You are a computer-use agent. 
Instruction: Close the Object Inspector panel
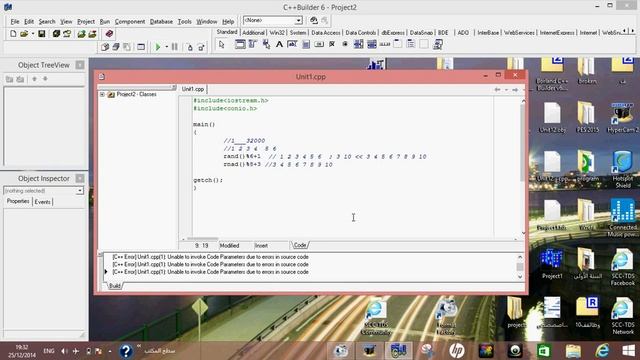pos(80,178)
